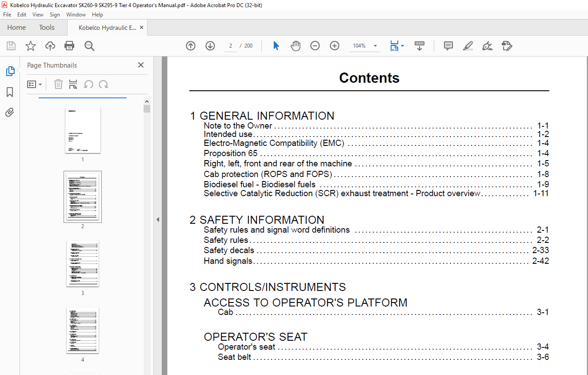
Task: Activate the Selection arrow tool
Action: click(276, 46)
